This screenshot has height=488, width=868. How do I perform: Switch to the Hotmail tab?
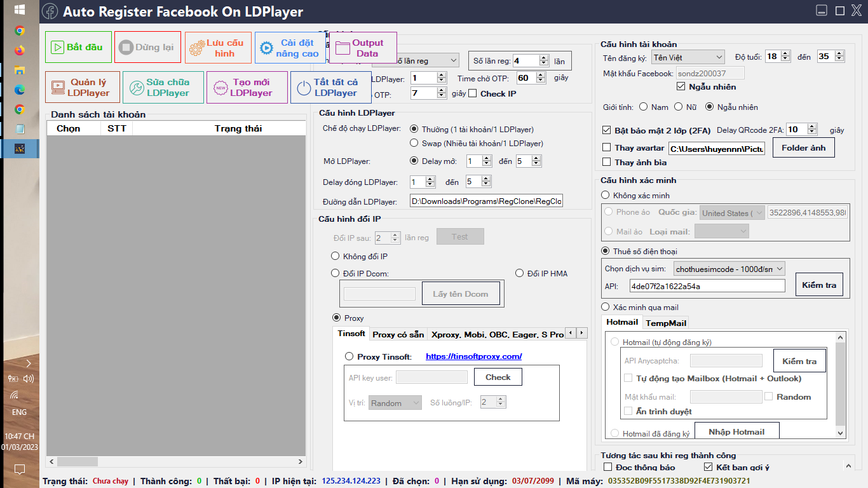click(621, 322)
